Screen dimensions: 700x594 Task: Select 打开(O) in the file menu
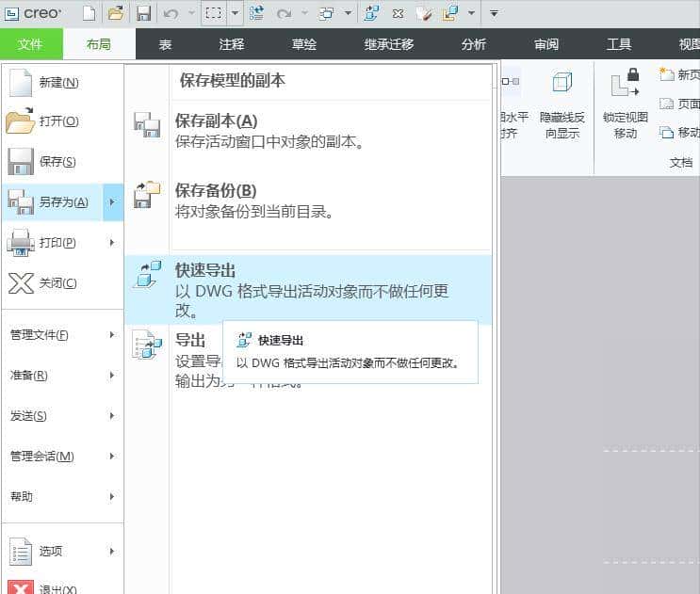click(62, 121)
